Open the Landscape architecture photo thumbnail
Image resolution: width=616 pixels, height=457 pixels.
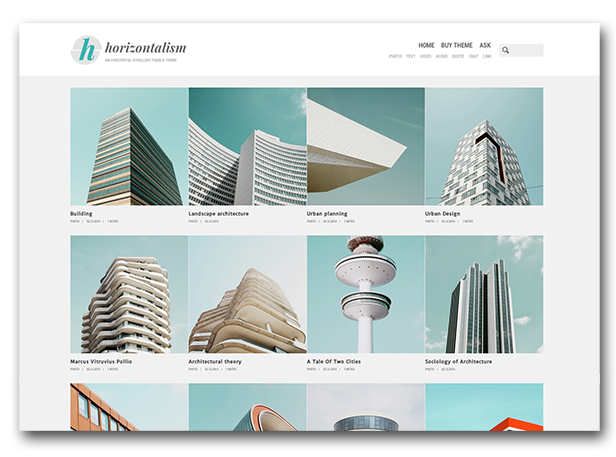(247, 146)
